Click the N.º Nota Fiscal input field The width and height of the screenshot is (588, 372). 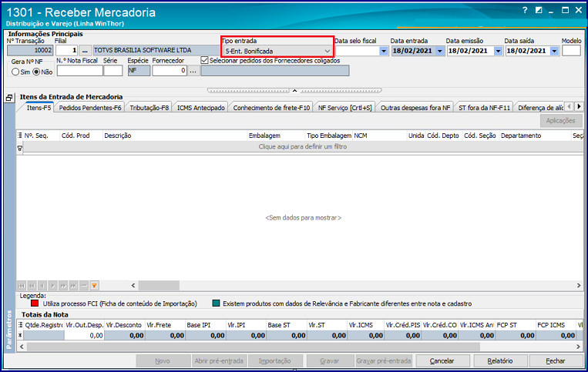80,70
